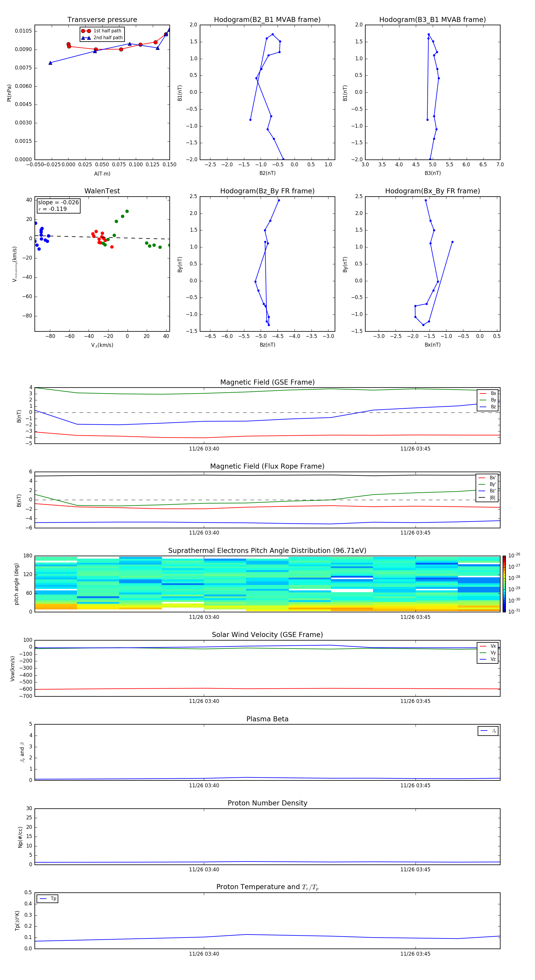Screen dimensions: 535x980
Task: Click 'Proton Temperature and Te/Tp' title
Action: coord(267,887)
